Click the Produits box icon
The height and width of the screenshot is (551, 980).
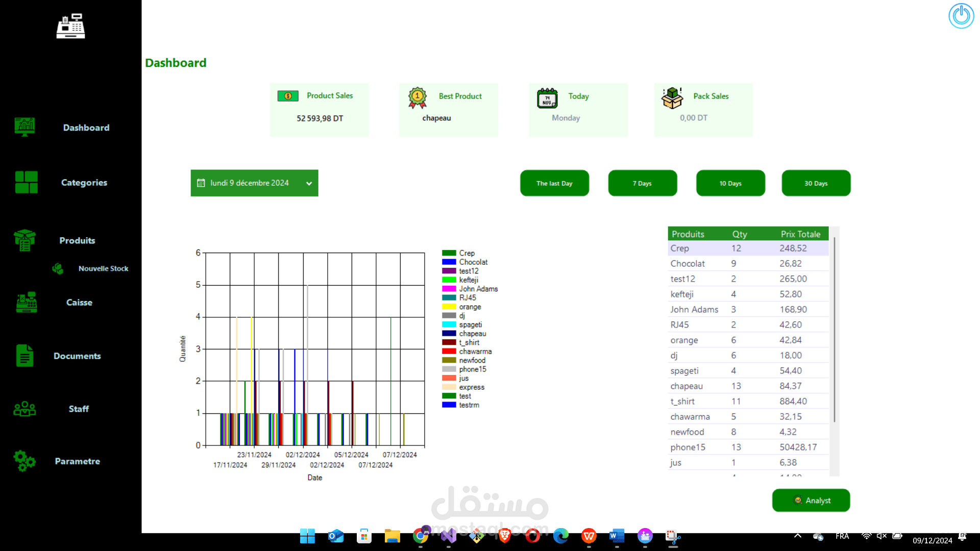point(24,240)
